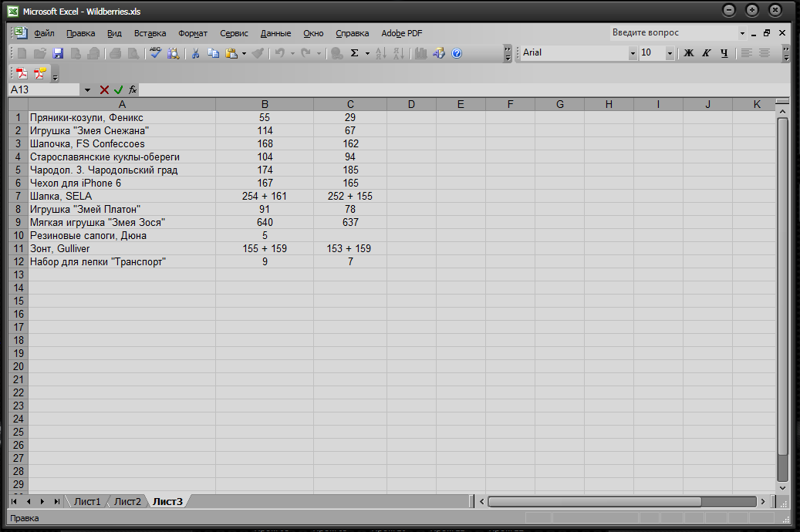This screenshot has width=800, height=532.
Task: Expand the Arial font name dropdown
Action: pos(633,53)
